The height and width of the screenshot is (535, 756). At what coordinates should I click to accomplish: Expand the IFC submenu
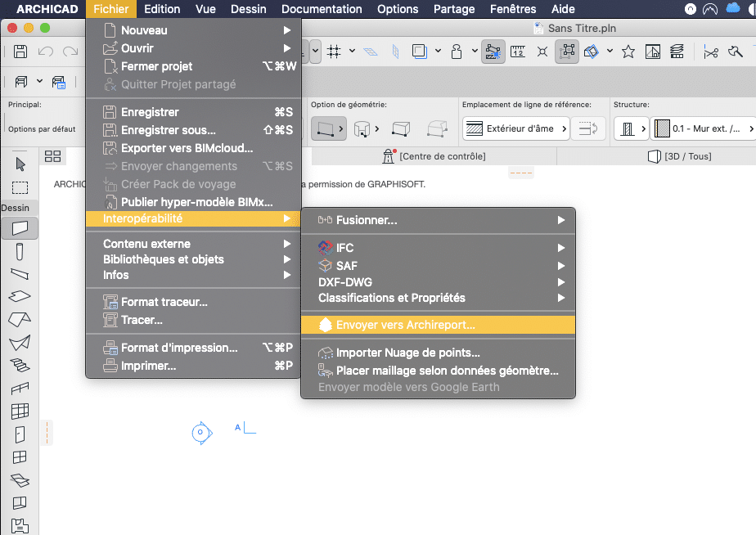point(438,248)
